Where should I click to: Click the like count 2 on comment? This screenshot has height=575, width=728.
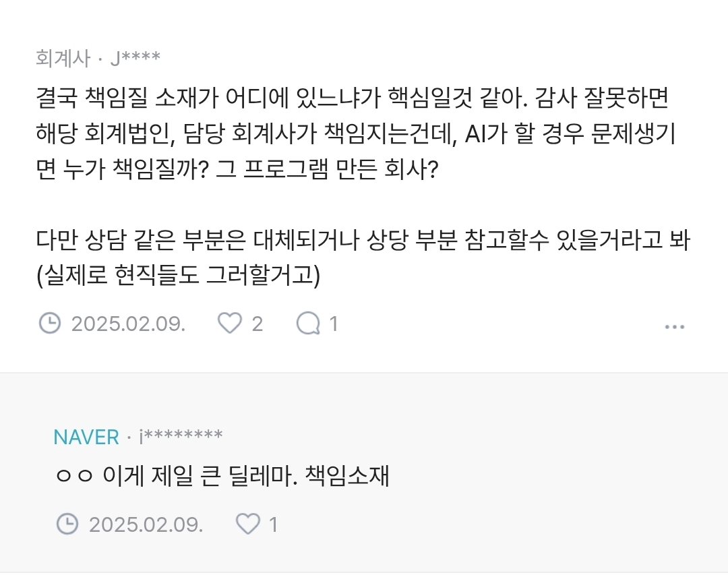tap(257, 324)
